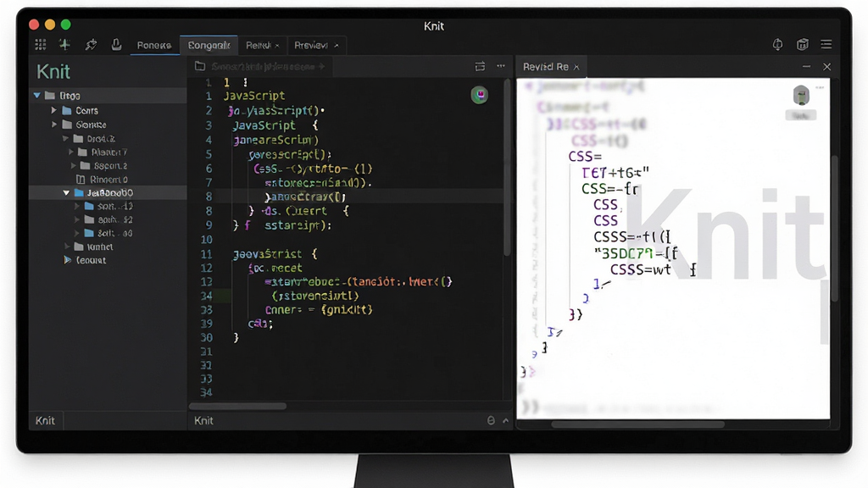Click the Knit label in sidebar footer
The width and height of the screenshot is (868, 488).
click(x=45, y=420)
